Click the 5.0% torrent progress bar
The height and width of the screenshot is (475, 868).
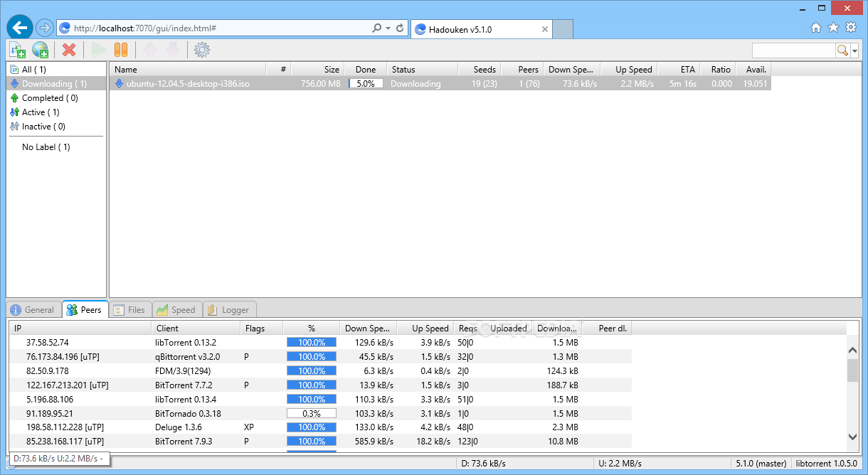(366, 84)
